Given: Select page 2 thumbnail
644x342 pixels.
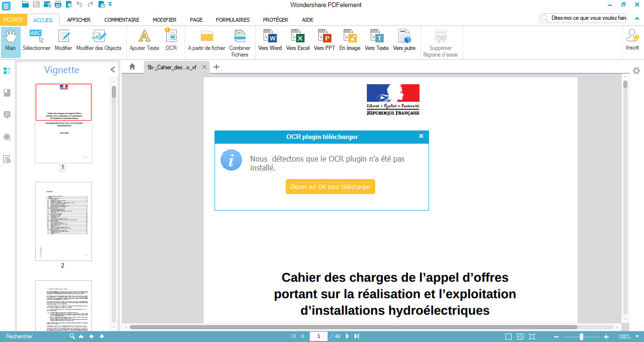Looking at the screenshot, I should (x=64, y=221).
